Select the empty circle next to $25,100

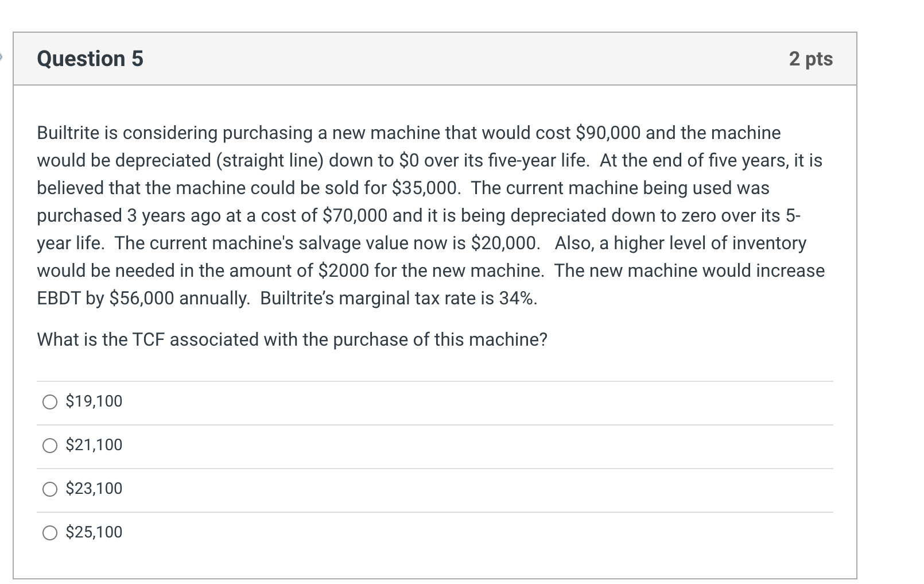[x=49, y=532]
